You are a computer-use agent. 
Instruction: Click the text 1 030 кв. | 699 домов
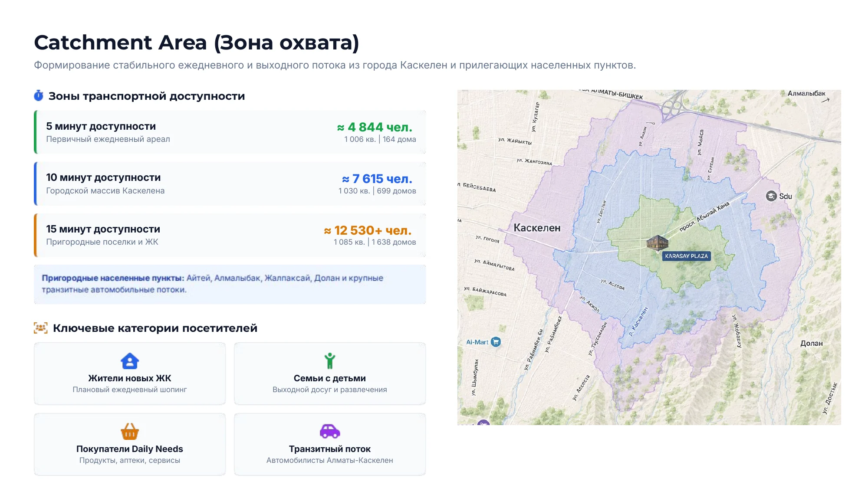tap(377, 191)
